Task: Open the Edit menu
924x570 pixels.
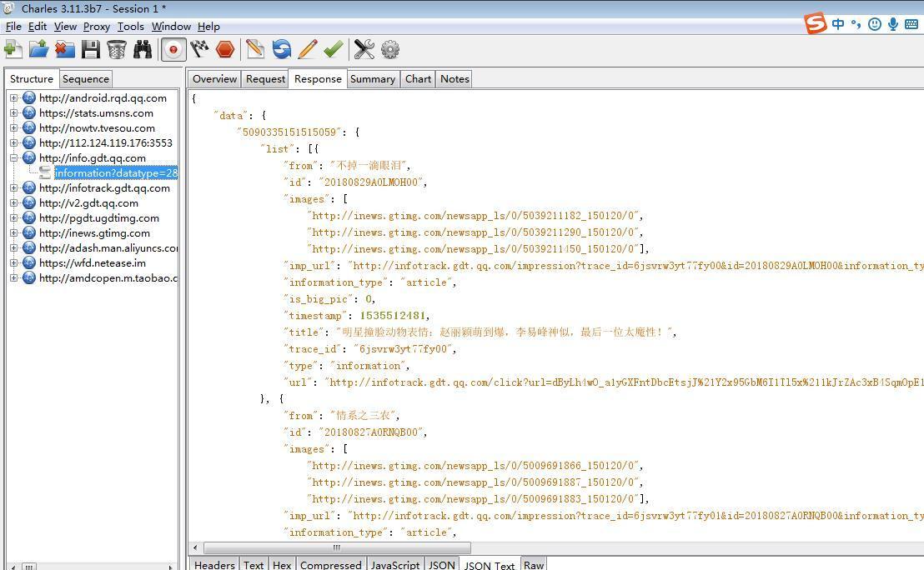Action: (x=38, y=27)
